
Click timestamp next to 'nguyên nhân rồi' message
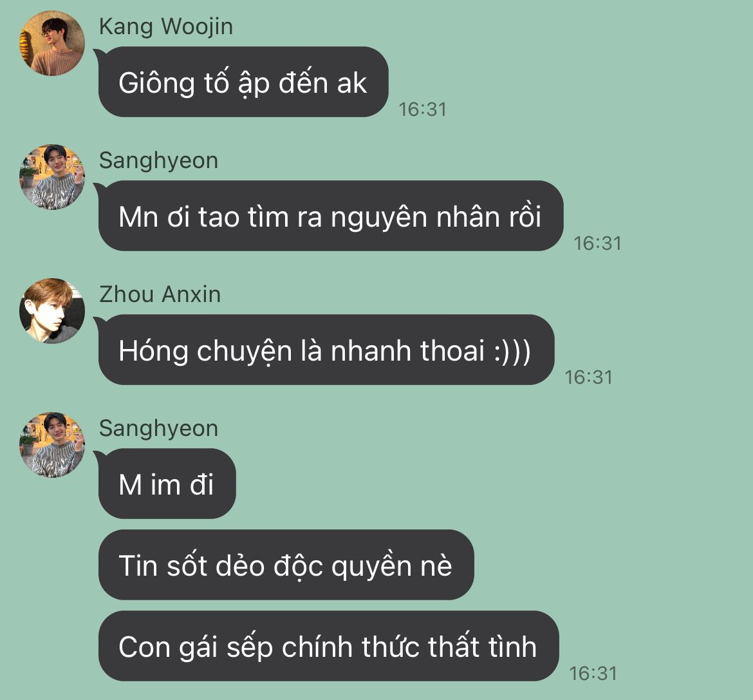pos(597,243)
